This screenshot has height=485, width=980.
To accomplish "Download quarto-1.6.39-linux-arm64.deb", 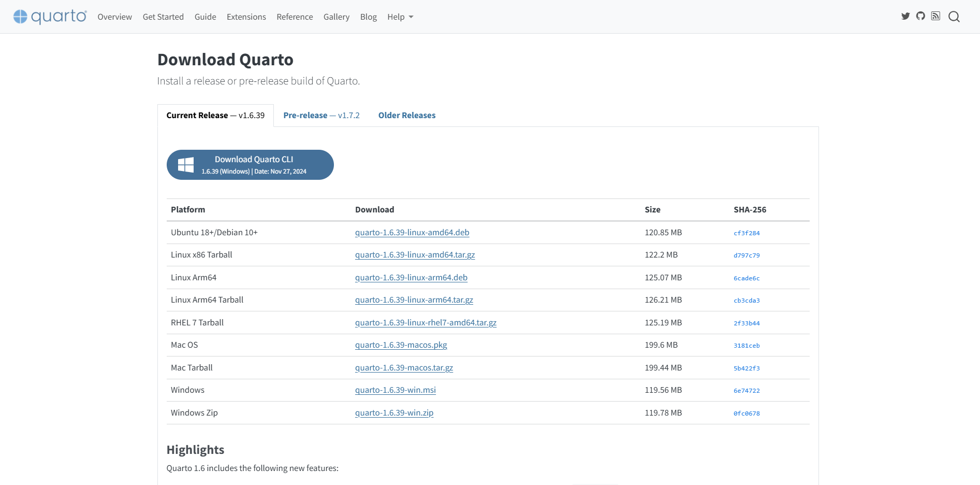I will point(411,278).
